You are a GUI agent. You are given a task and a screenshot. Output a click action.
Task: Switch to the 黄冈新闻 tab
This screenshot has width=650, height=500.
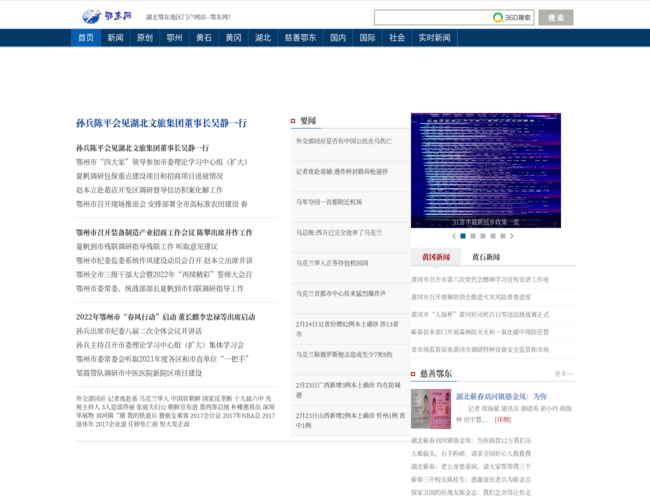pos(436,257)
